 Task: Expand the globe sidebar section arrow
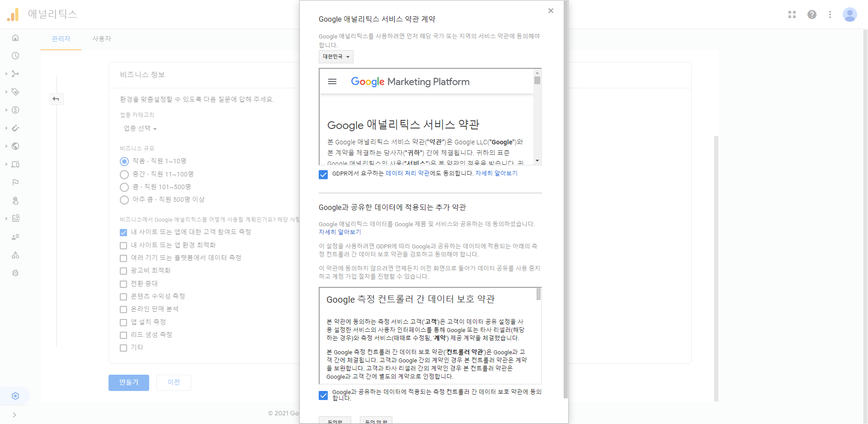(x=6, y=146)
